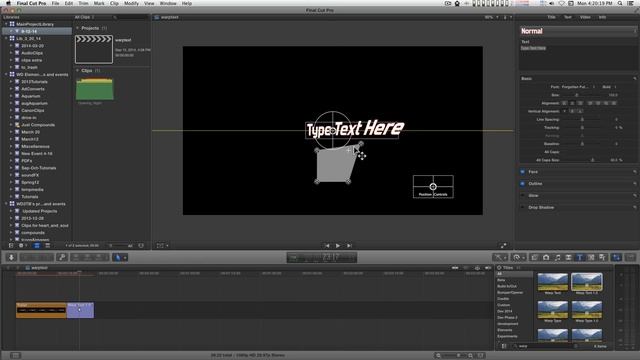This screenshot has width=640, height=360.
Task: Open Notification Center in menu bar
Action: tap(631, 3)
